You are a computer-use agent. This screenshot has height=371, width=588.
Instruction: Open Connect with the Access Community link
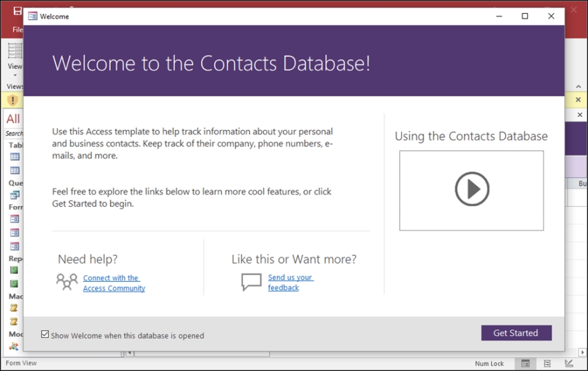point(114,283)
